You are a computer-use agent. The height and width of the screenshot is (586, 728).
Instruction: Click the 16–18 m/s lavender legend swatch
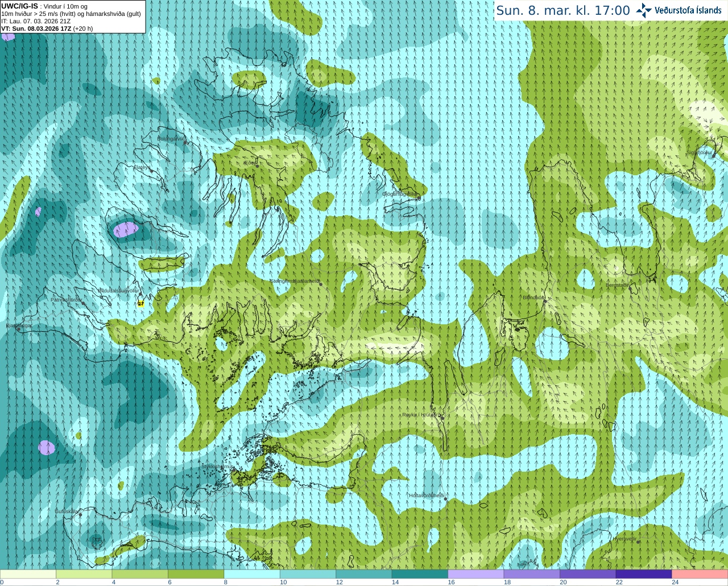click(x=476, y=574)
